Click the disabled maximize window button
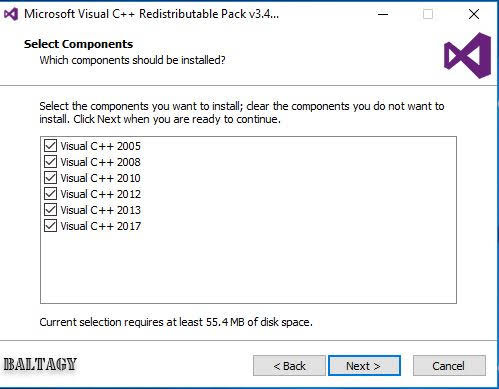Viewport: 499px width, 389px height. tap(428, 14)
